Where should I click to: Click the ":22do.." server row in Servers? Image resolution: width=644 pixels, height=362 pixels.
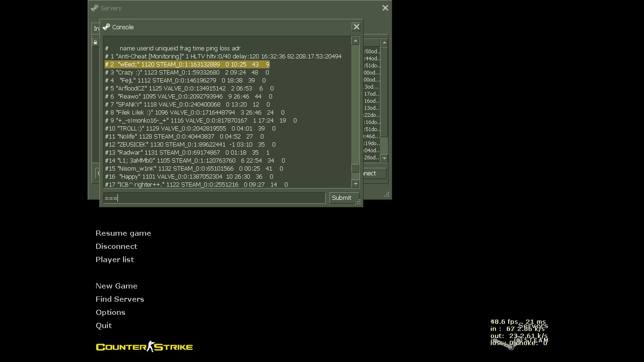[372, 115]
